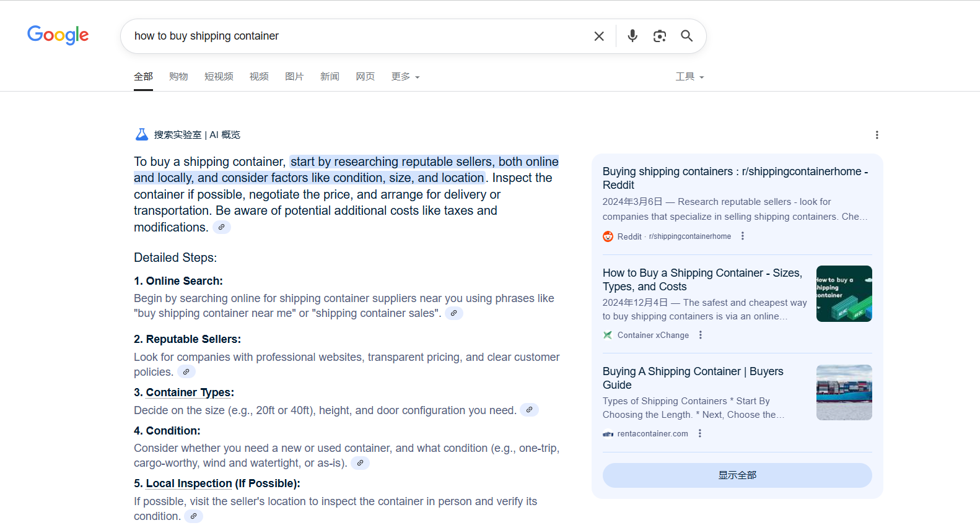980x528 pixels.
Task: Open options menu for Container xChange result
Action: [x=701, y=335]
